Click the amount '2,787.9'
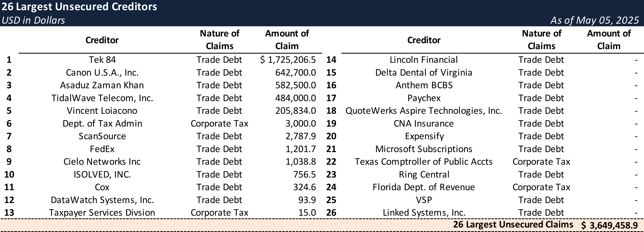This screenshot has height=232, width=644. pos(301,136)
